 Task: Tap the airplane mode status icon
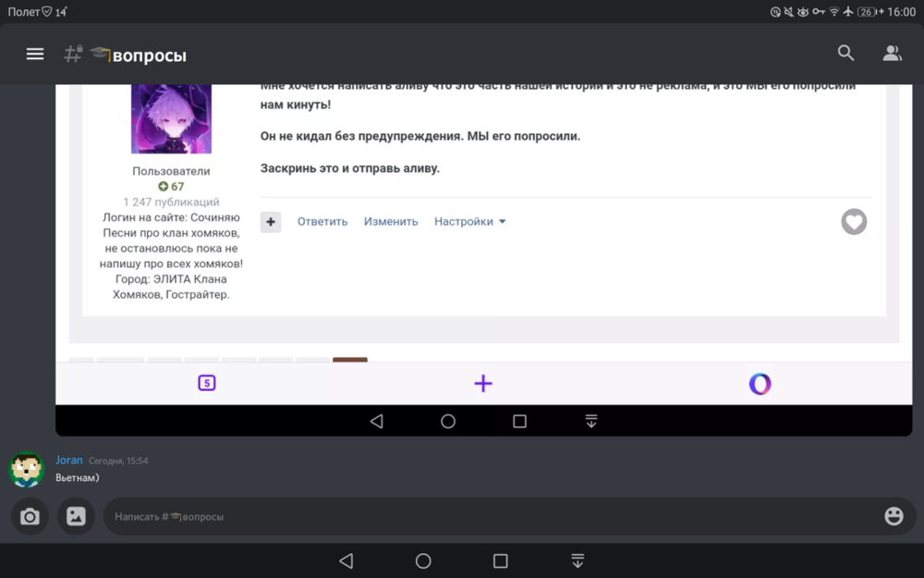(x=848, y=11)
